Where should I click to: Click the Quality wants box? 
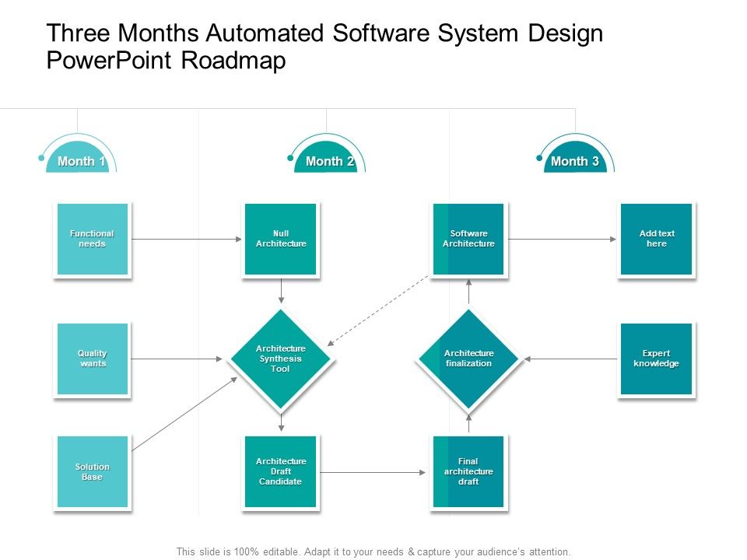click(93, 359)
